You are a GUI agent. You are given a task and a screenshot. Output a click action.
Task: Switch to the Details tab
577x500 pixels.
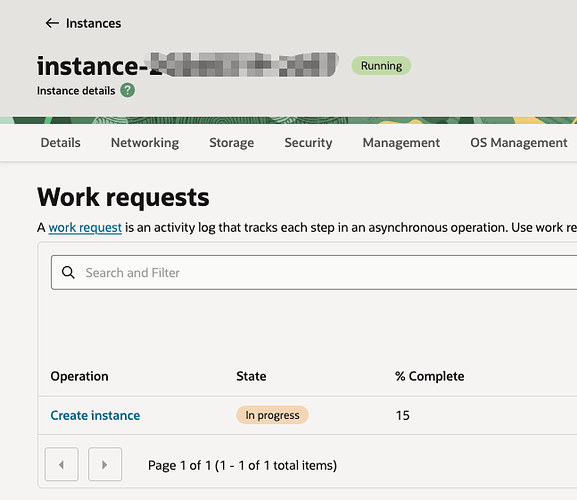61,143
